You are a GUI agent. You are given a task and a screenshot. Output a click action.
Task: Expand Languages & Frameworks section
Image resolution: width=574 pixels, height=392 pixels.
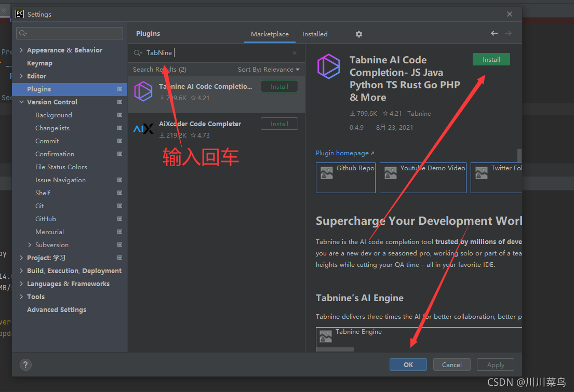pos(21,283)
